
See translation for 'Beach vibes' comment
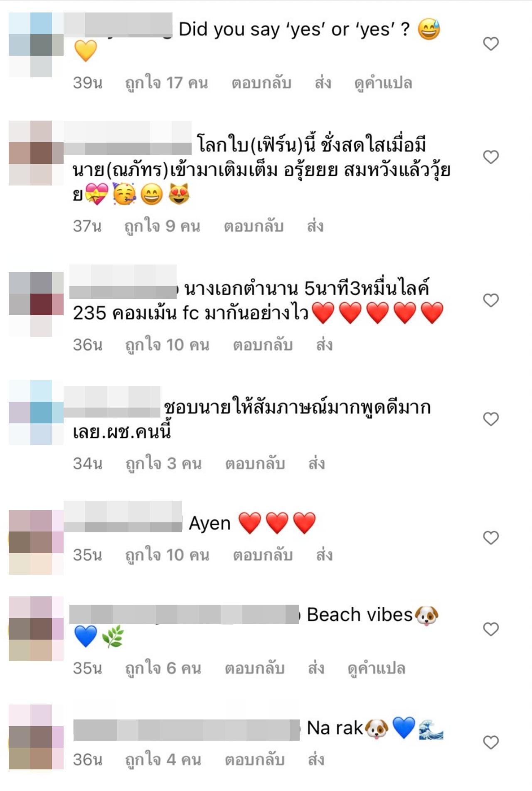point(377,669)
